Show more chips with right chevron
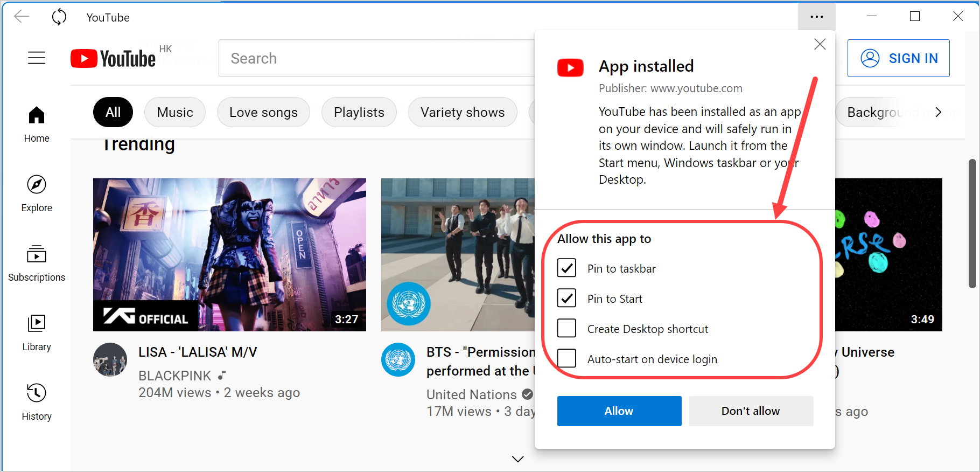The height and width of the screenshot is (472, 980). pos(939,112)
